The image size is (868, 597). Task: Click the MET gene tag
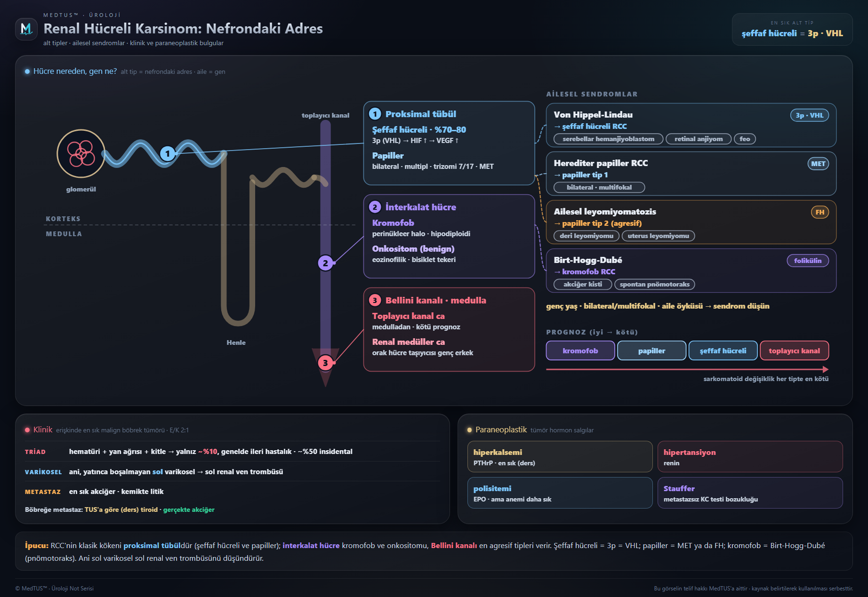pyautogui.click(x=818, y=164)
